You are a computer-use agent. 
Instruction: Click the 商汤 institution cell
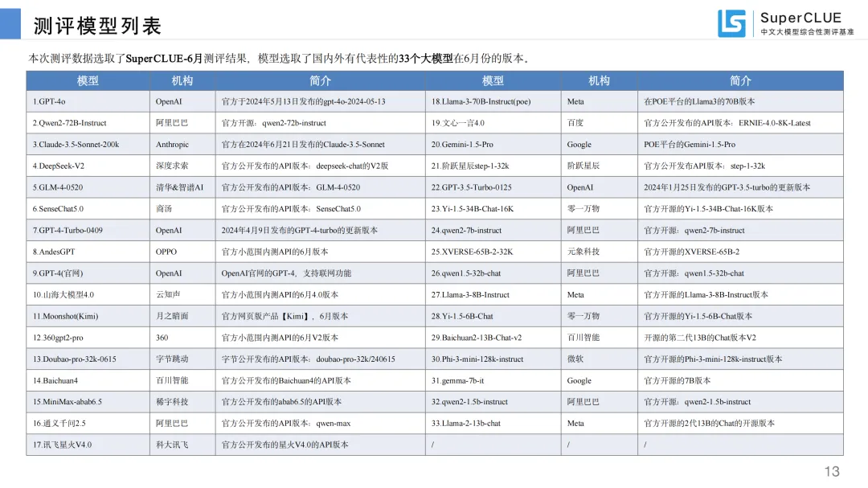[x=182, y=209]
